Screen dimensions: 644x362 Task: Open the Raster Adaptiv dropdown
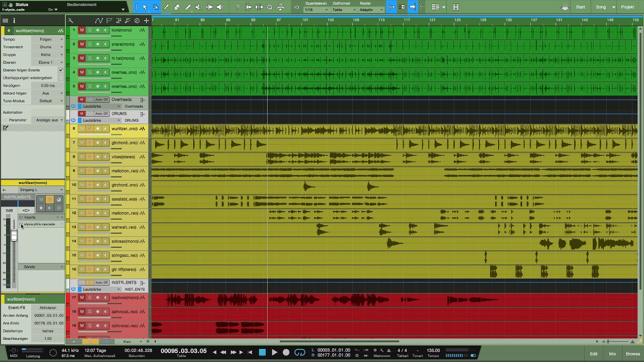(372, 10)
